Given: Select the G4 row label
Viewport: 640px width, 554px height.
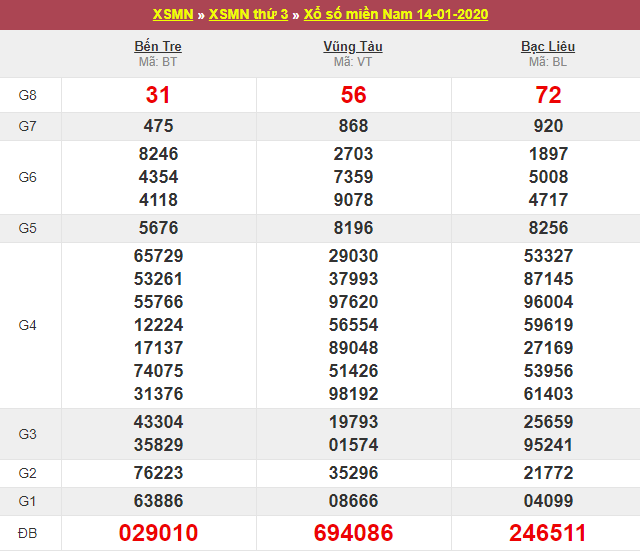Looking at the screenshot, I should tap(27, 325).
